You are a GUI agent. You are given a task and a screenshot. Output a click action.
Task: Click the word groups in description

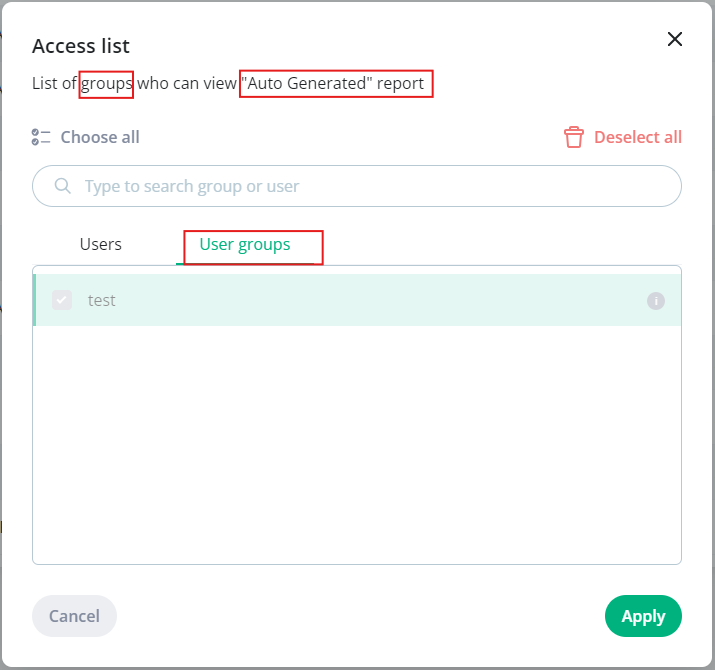106,84
